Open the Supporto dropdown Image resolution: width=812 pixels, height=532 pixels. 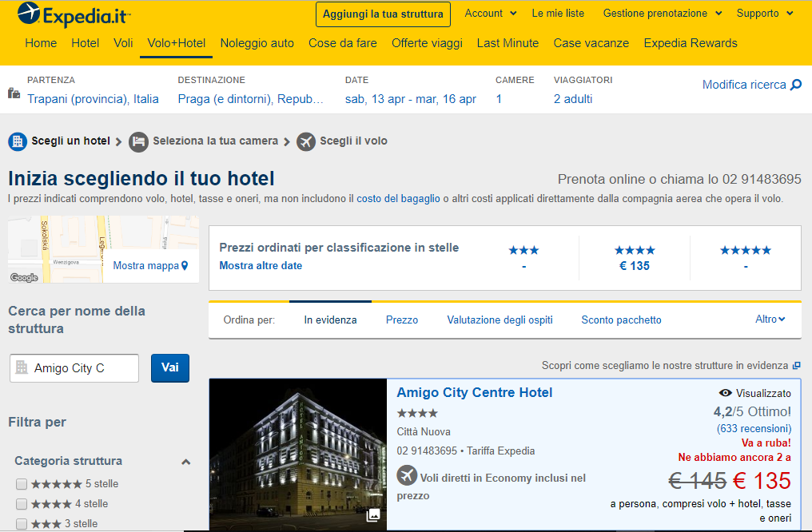(x=765, y=14)
